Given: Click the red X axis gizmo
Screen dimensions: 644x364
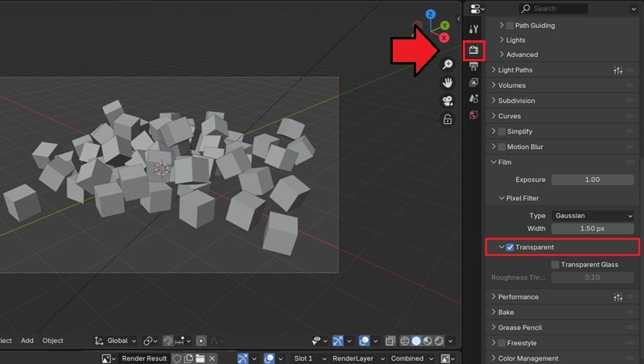Looking at the screenshot, I should [444, 38].
